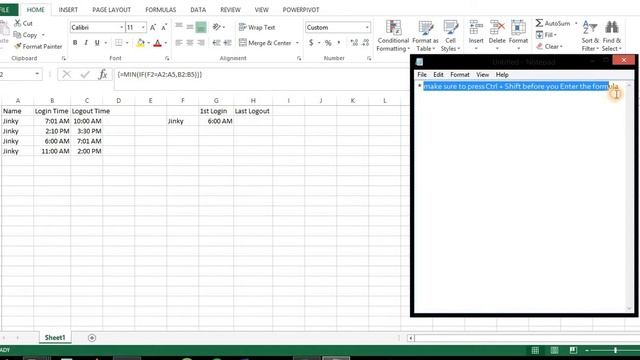Click the Accounting dollar format icon
Screen dimensions: 640x360
click(x=311, y=42)
